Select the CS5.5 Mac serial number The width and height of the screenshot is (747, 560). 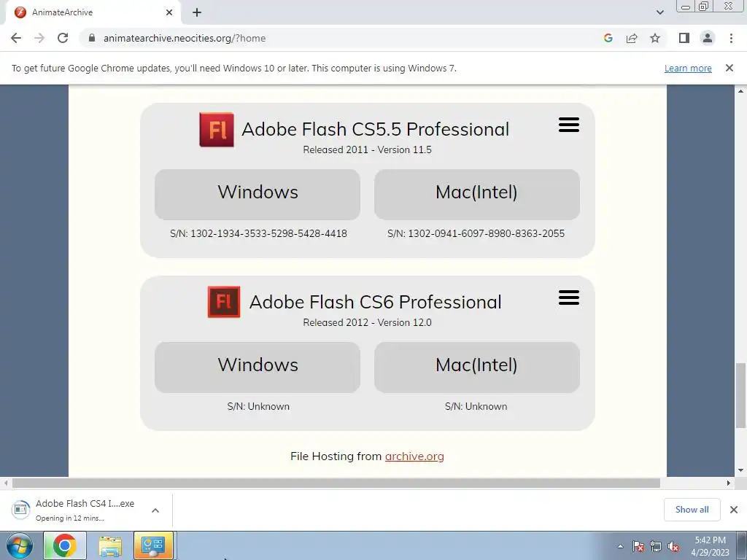click(x=476, y=233)
